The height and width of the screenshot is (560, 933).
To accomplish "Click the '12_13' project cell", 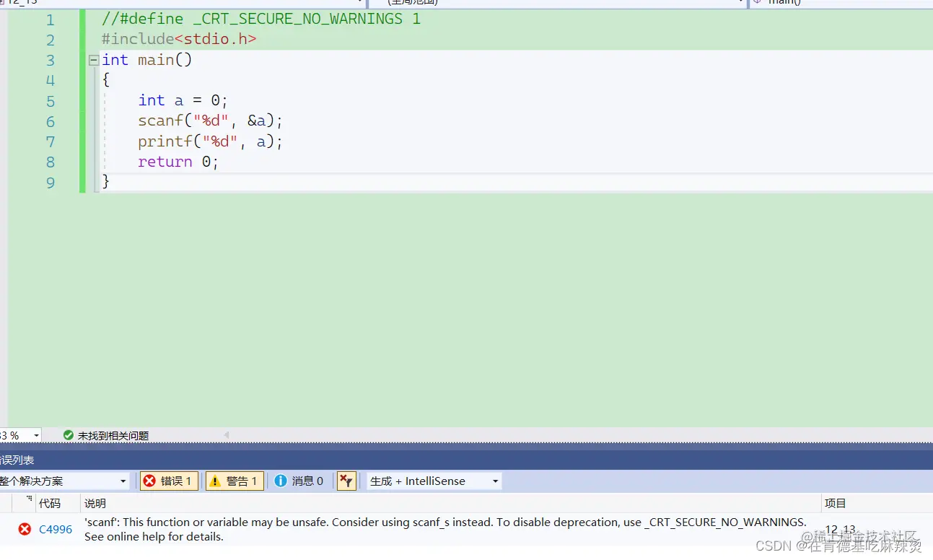I will (840, 530).
